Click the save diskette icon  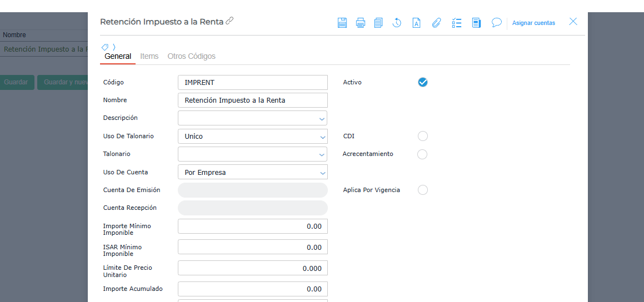[342, 23]
